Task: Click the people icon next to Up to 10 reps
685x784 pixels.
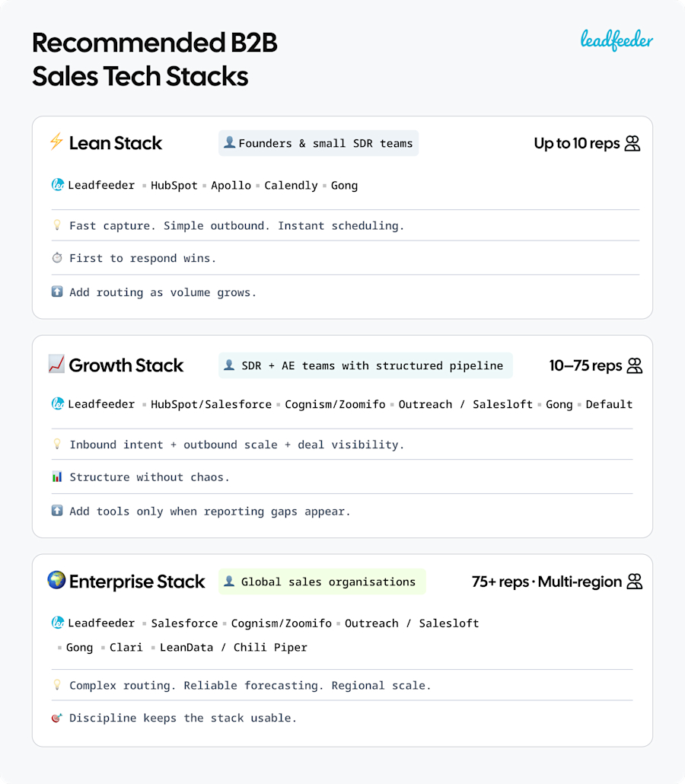Action: pyautogui.click(x=632, y=143)
